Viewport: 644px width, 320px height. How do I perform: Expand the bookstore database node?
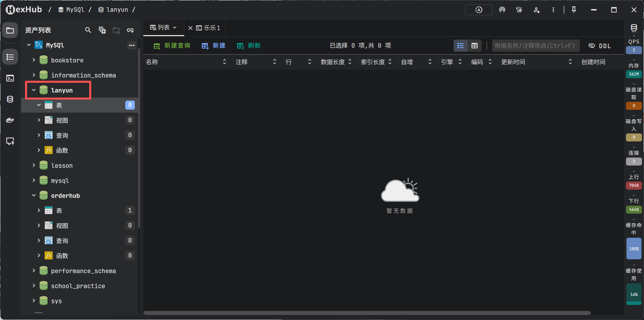tap(34, 60)
